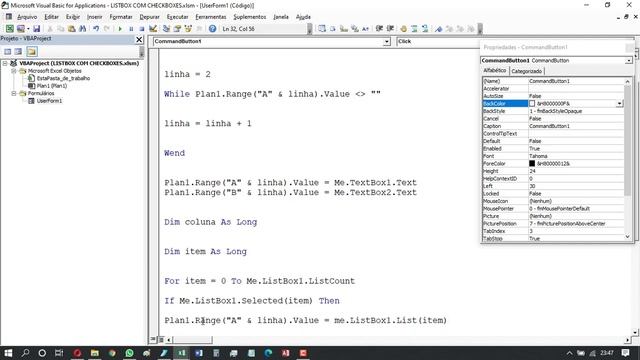Toggle breakpoint with the hand icon
640x360 pixels.
pos(403,29)
